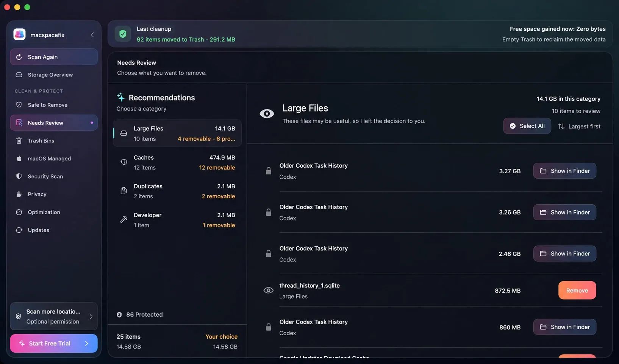Click the Duplicates documents icon
619x364 pixels.
click(123, 191)
